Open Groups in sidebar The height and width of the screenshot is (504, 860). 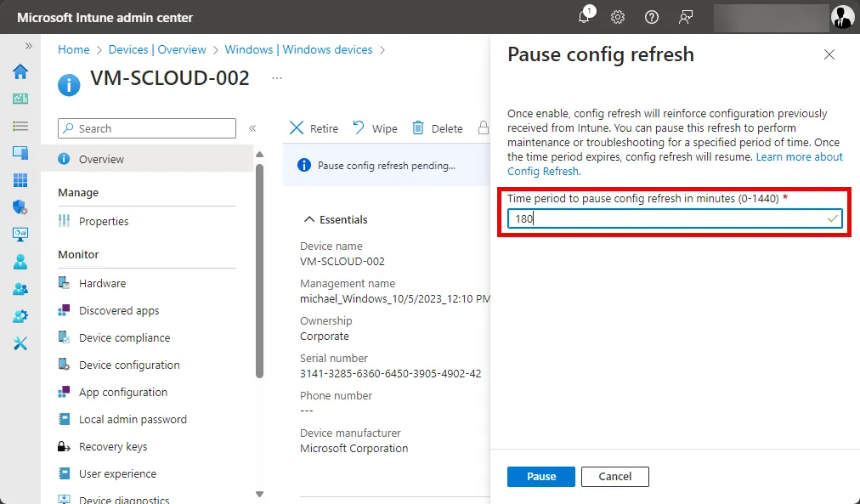pyautogui.click(x=20, y=289)
